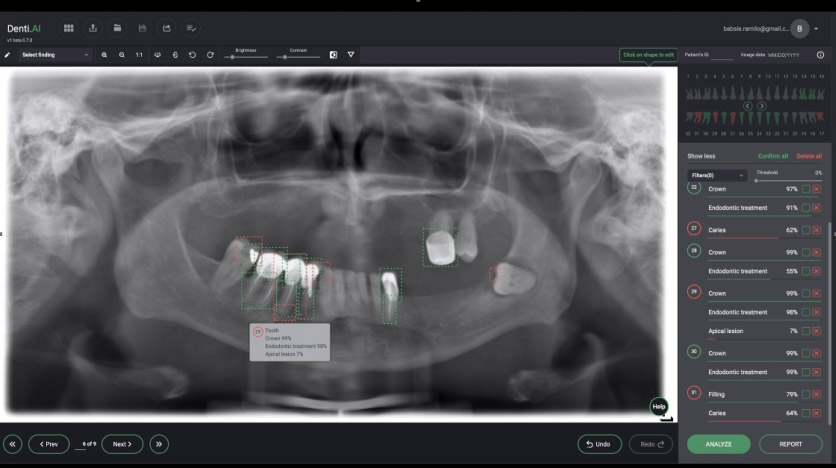Click the upload image icon
The width and height of the screenshot is (836, 468).
pyautogui.click(x=94, y=28)
